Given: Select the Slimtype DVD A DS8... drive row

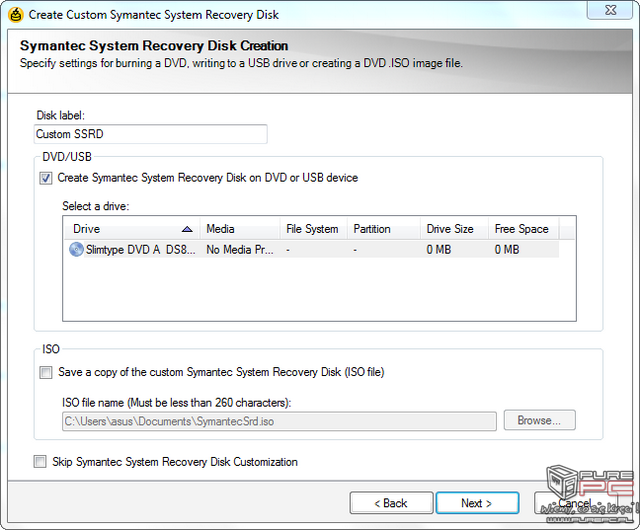Looking at the screenshot, I should coord(311,249).
